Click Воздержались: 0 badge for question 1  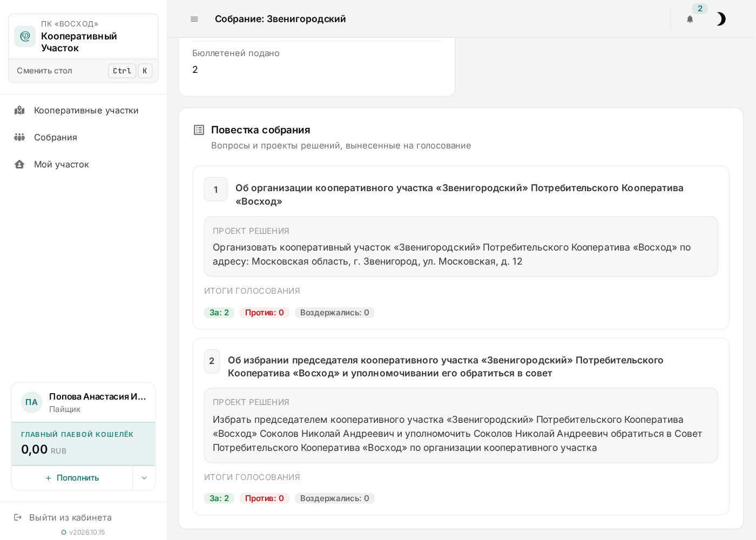335,313
